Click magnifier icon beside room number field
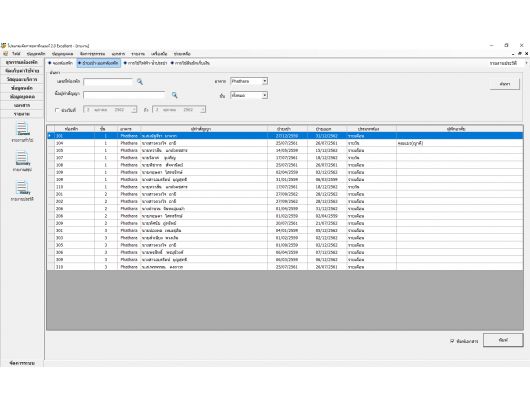Image resolution: width=530 pixels, height=410 pixels. (x=140, y=82)
